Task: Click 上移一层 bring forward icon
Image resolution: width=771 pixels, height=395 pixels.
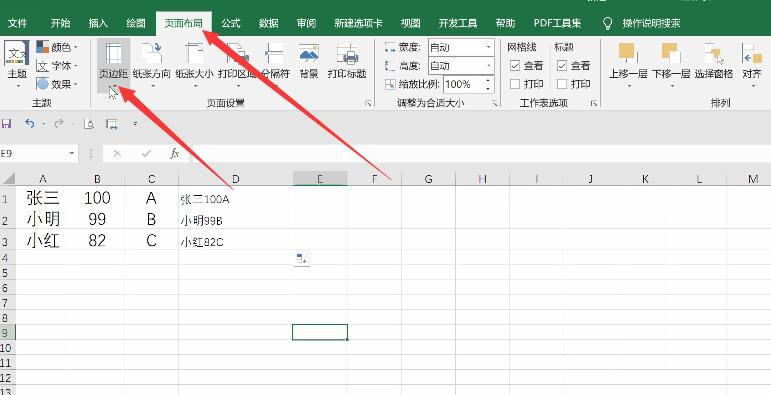Action: pos(628,53)
